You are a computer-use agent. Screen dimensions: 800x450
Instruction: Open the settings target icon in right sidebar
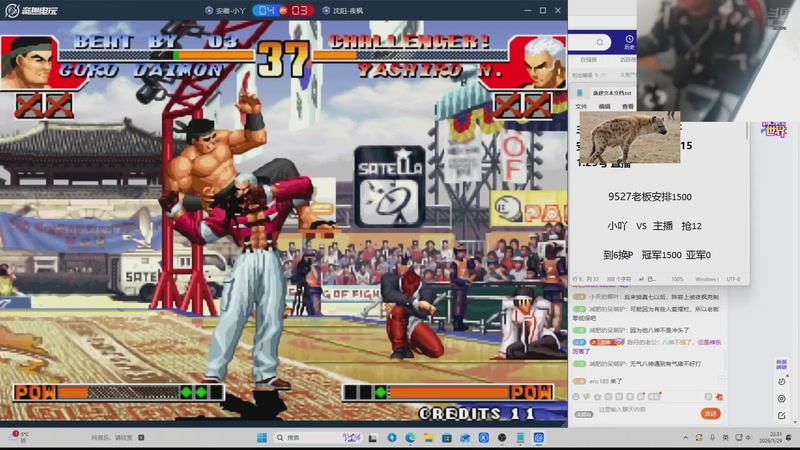point(782,398)
